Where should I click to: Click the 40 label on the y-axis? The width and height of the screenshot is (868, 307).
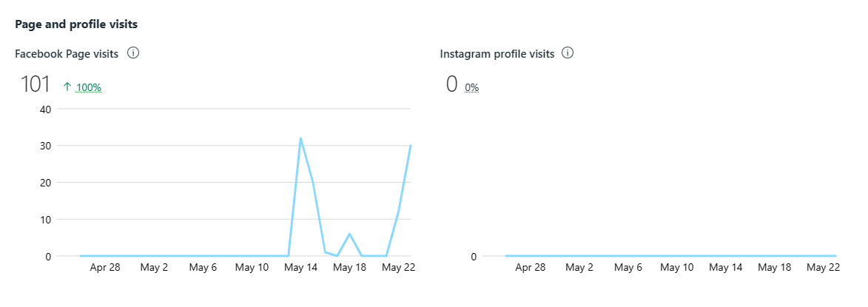tap(46, 109)
